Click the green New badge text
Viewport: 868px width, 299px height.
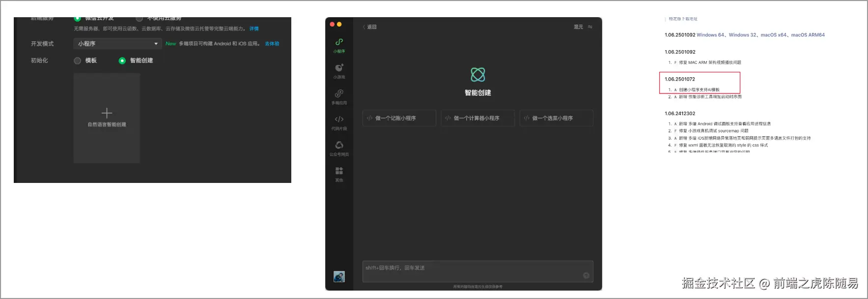tap(170, 44)
